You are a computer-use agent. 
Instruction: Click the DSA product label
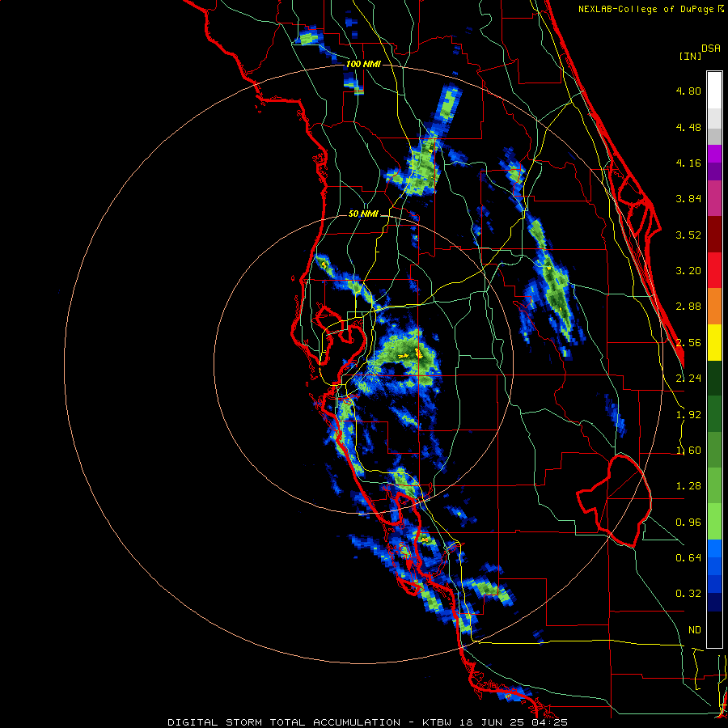(x=711, y=49)
